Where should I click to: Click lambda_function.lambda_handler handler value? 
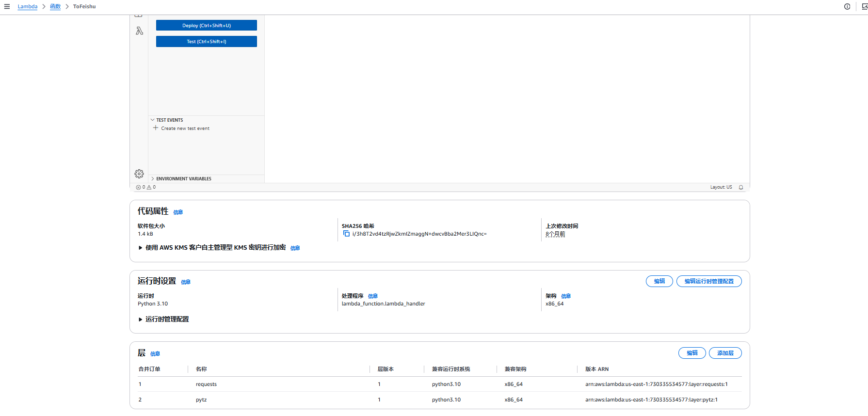tap(383, 304)
